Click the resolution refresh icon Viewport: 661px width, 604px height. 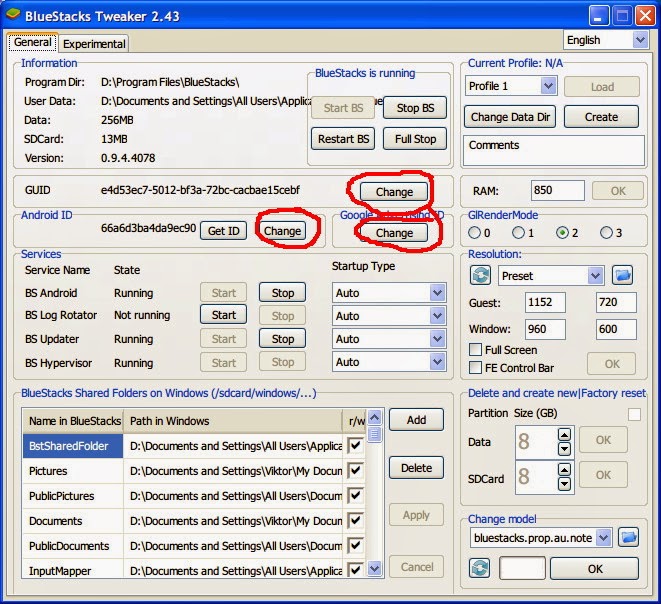point(480,276)
